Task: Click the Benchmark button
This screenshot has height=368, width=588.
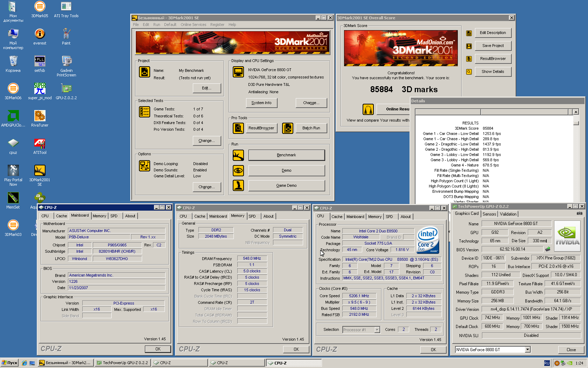Action: coord(286,155)
